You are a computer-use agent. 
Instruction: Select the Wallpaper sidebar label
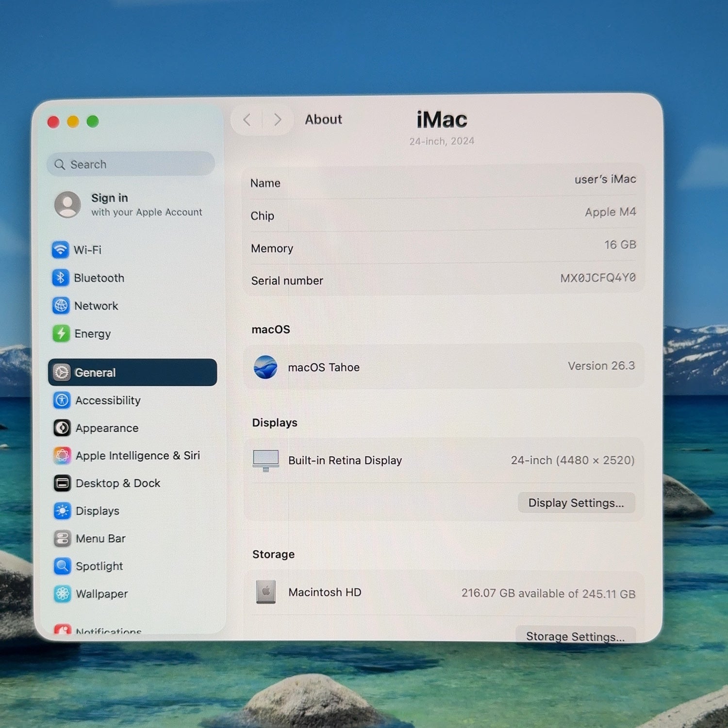[x=101, y=594]
